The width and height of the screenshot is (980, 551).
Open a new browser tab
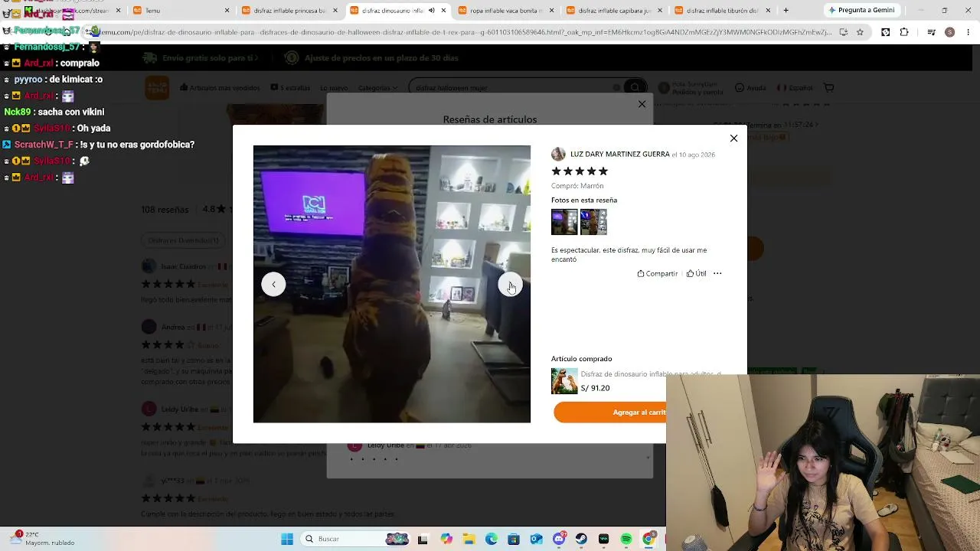tap(786, 11)
